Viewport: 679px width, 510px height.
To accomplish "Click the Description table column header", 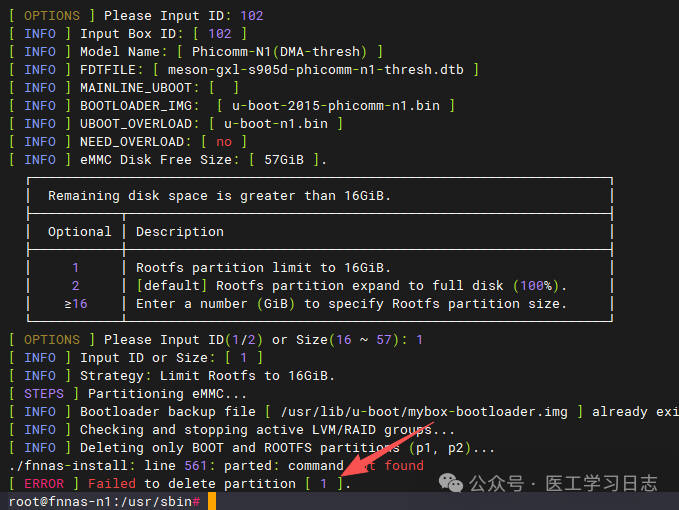I will tap(180, 232).
